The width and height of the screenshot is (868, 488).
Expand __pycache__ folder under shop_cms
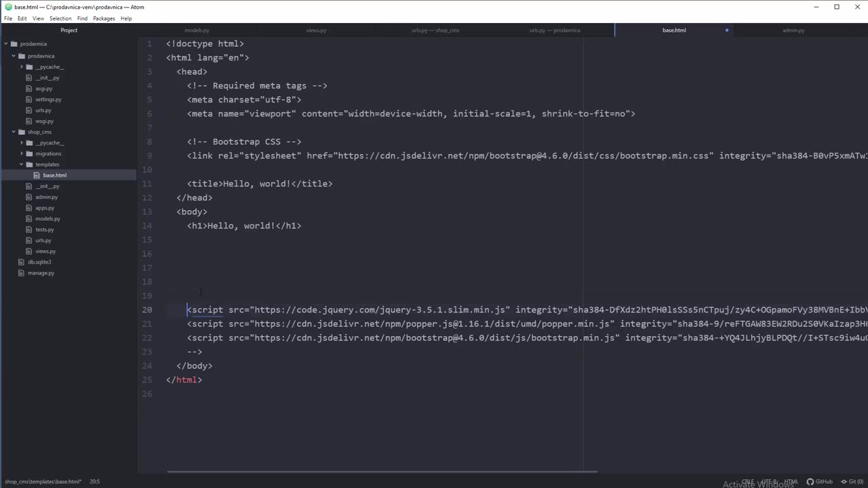pos(21,143)
